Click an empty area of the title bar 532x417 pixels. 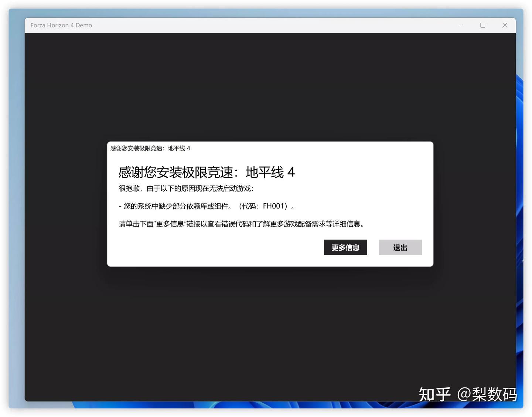[259, 25]
